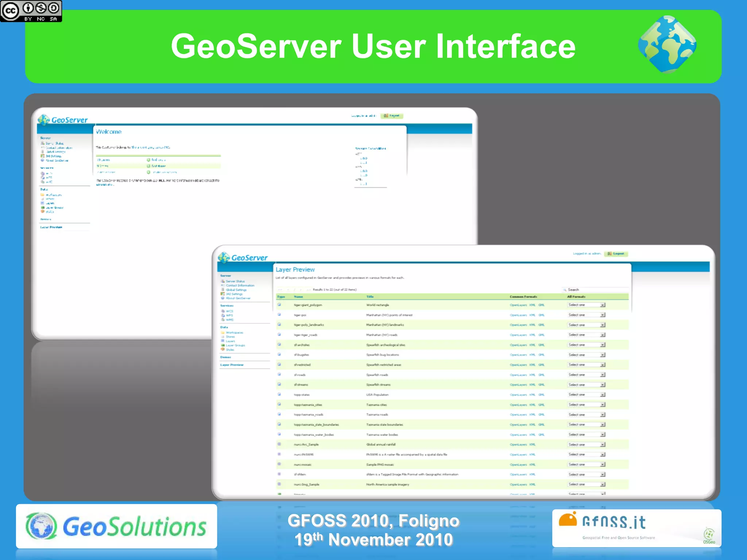This screenshot has width=747, height=560.
Task: Open All Formats dropdown for topp:states
Action: [586, 394]
